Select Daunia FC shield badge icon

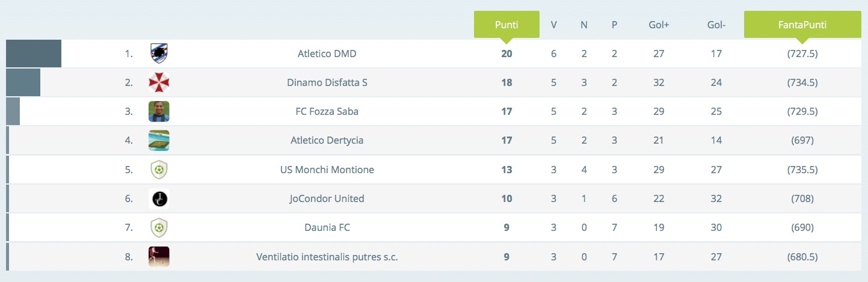159,227
